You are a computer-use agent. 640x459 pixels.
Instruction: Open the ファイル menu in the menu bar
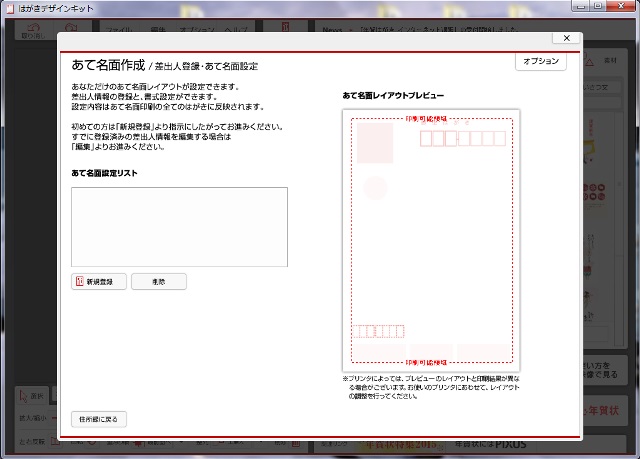120,31
